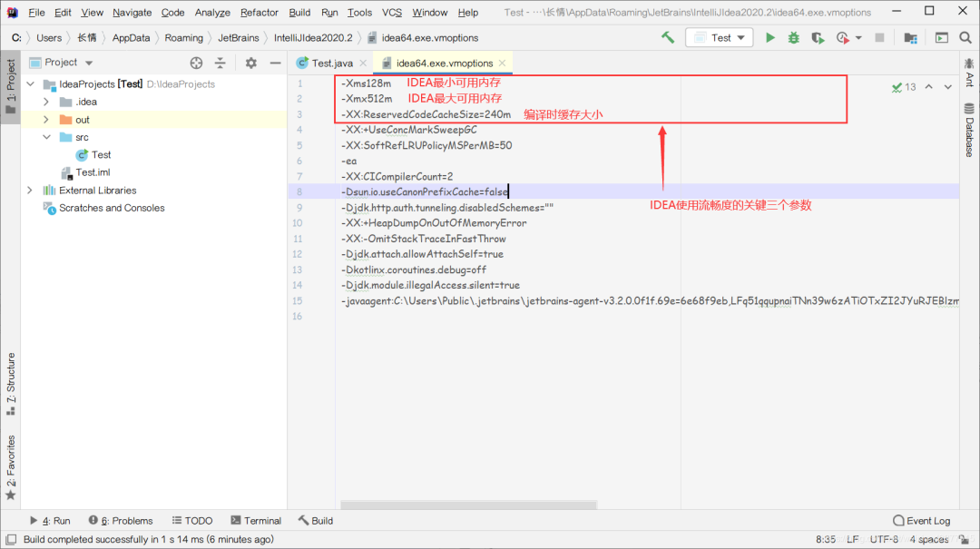The width and height of the screenshot is (980, 549).
Task: Click the 4 spaces indent widget
Action: [929, 539]
